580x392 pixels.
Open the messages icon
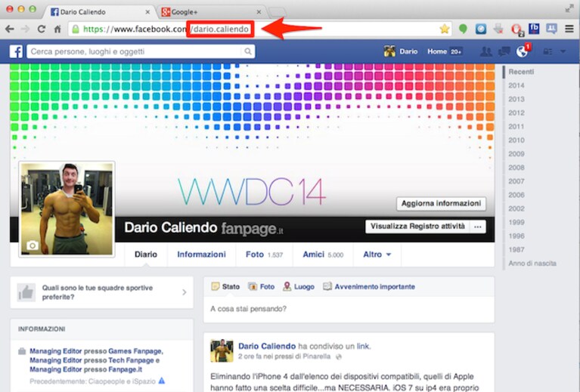click(504, 51)
